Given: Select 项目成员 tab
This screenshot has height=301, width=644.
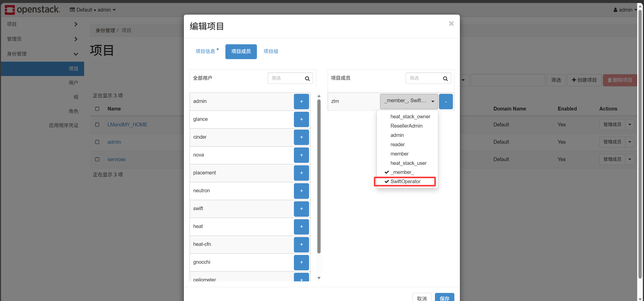Looking at the screenshot, I should pyautogui.click(x=241, y=52).
